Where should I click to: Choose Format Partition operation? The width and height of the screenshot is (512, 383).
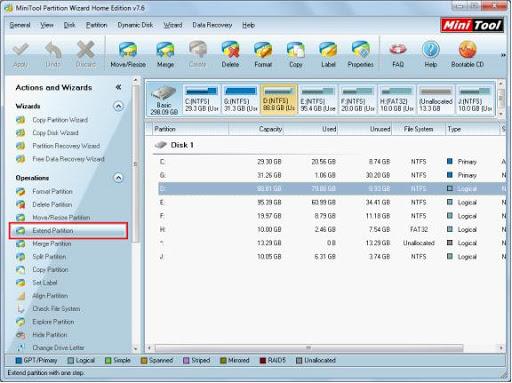52,191
